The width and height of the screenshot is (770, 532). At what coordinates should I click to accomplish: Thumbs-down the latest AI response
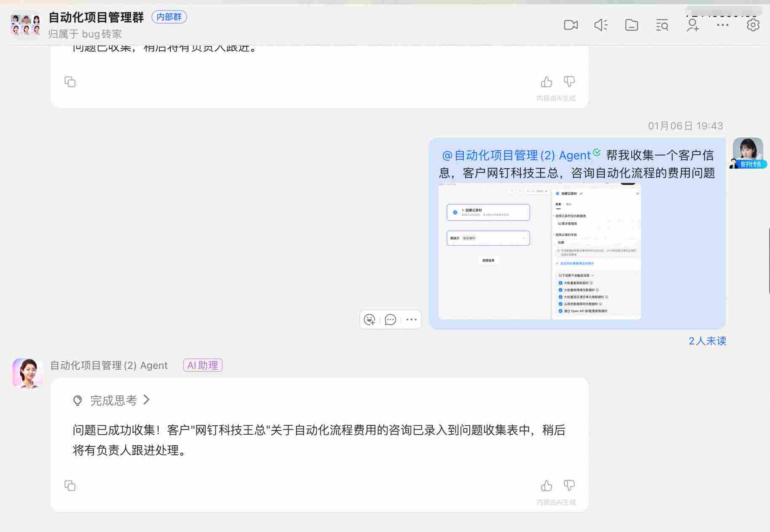[x=569, y=486]
